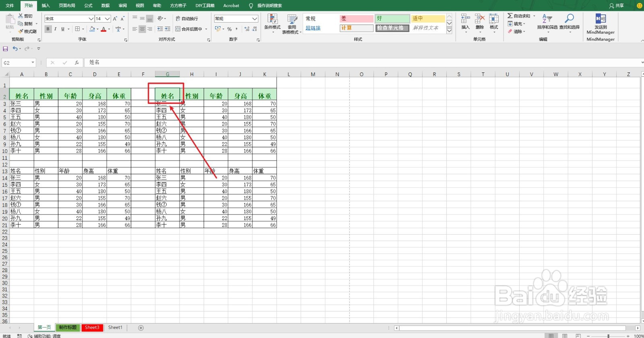This screenshot has height=338, width=644.
Task: Click the insert function fx icon
Action: 76,63
